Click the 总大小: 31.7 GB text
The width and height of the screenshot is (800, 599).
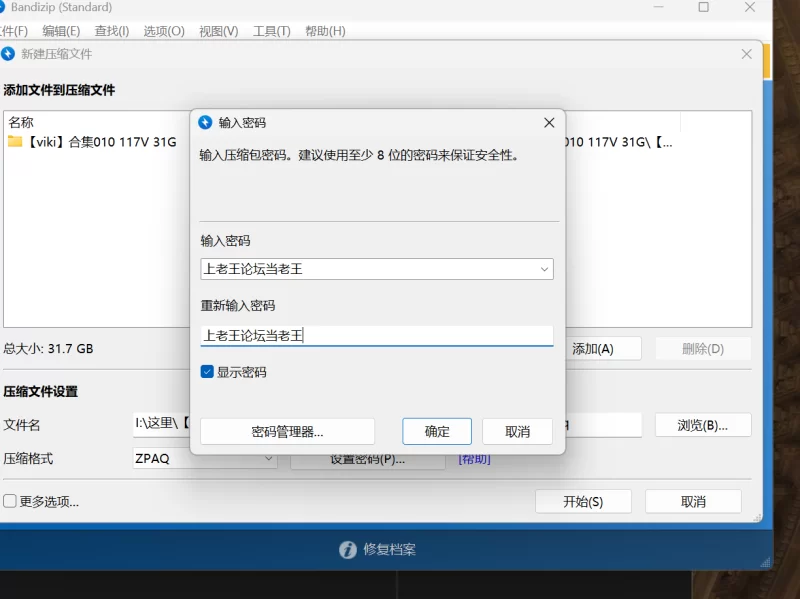[48, 349]
